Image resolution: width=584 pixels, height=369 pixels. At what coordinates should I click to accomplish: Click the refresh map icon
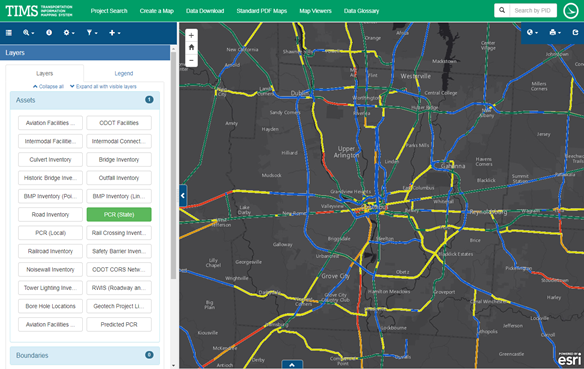[575, 32]
